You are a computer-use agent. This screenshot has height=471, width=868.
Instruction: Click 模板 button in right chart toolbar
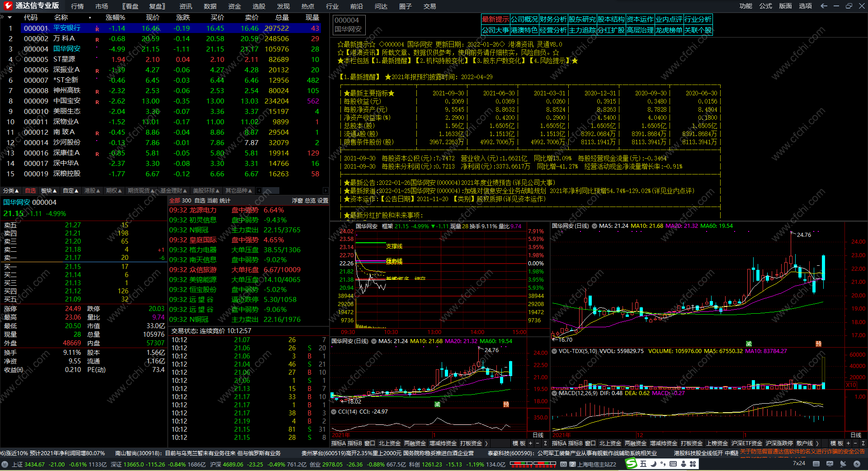point(837,443)
